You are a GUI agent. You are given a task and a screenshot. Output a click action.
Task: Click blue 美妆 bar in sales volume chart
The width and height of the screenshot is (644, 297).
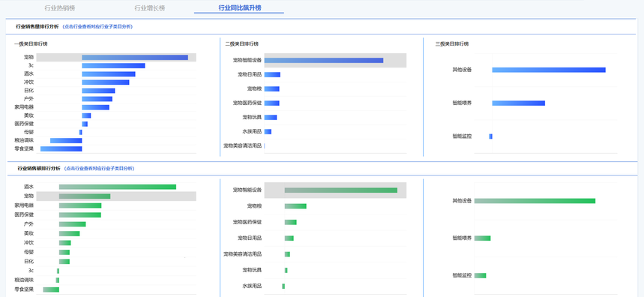[x=86, y=115]
